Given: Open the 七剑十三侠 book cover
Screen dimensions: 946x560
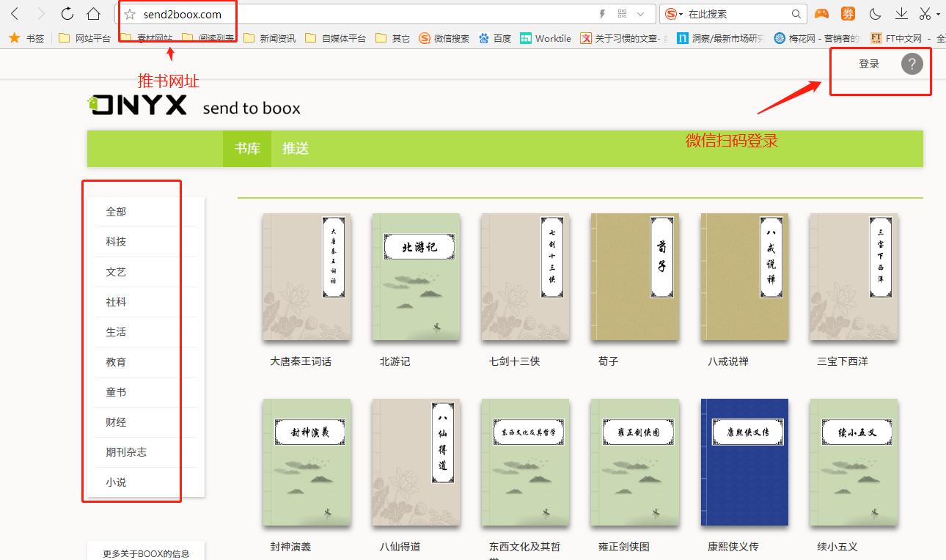Looking at the screenshot, I should pyautogui.click(x=525, y=277).
